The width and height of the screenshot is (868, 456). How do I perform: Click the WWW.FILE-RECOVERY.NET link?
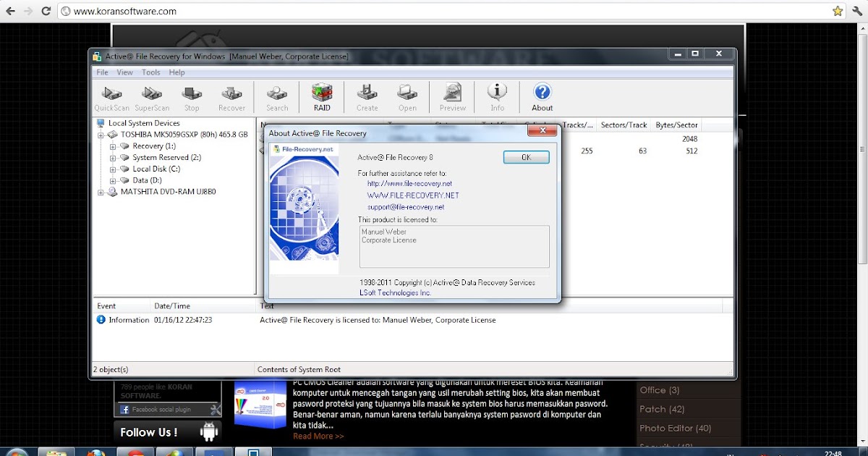[x=413, y=195]
